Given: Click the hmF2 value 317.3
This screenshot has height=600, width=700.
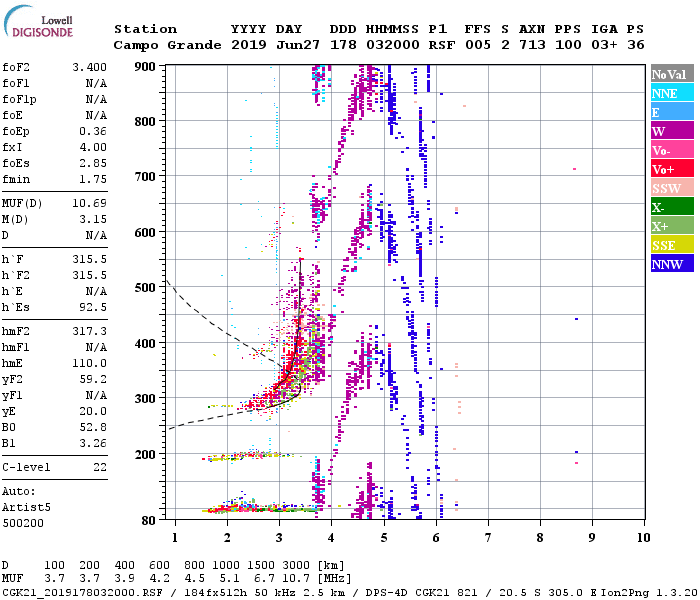Looking at the screenshot, I should click(89, 331).
